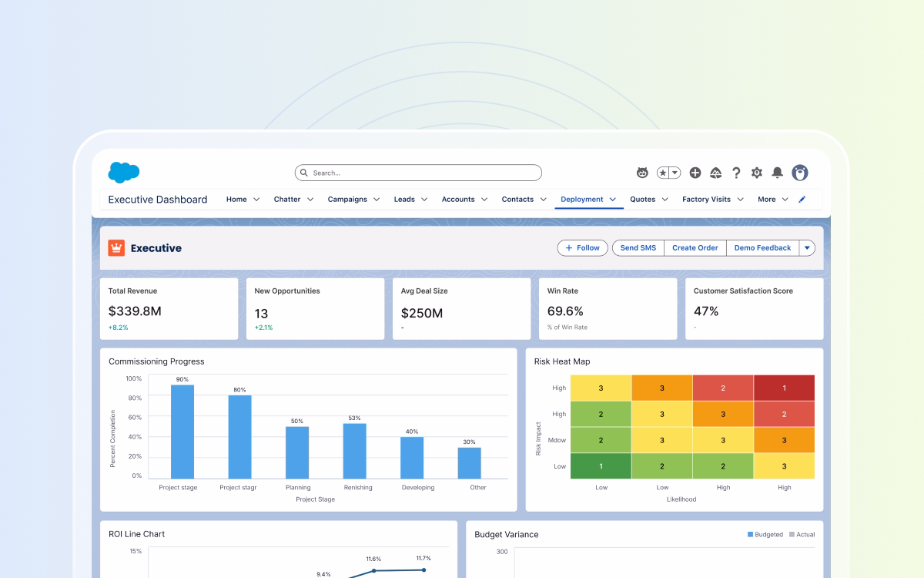924x578 pixels.
Task: Open the Factory Visits tab
Action: point(706,199)
